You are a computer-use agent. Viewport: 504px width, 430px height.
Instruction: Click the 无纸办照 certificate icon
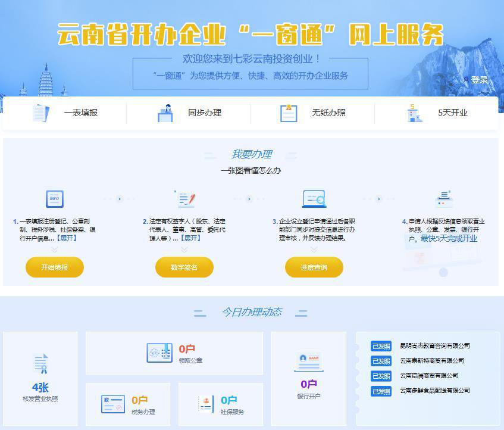tap(288, 113)
